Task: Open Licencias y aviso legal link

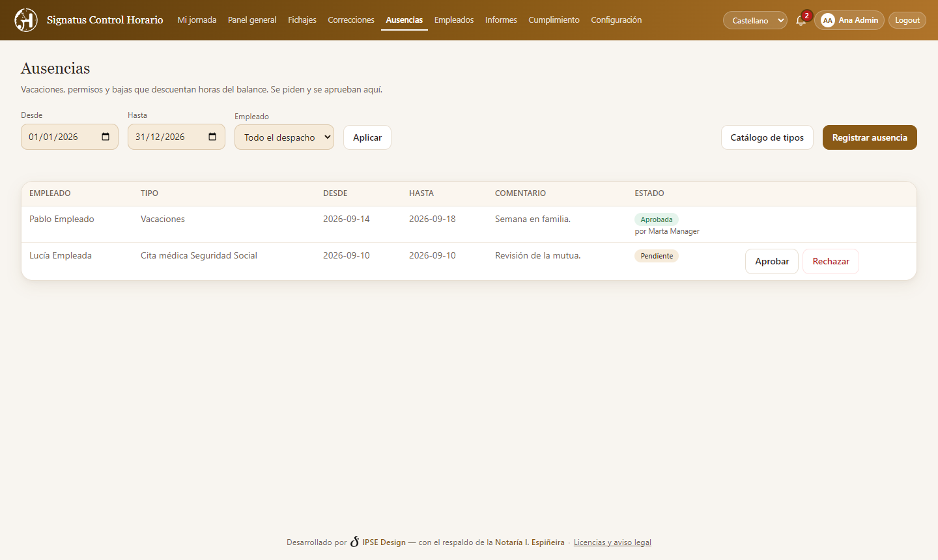Action: (612, 542)
